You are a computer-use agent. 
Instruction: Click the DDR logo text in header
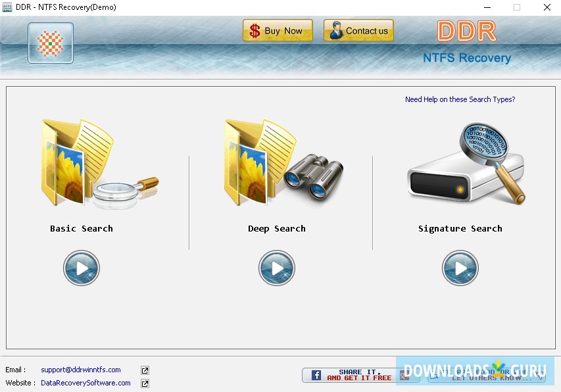coord(466,32)
